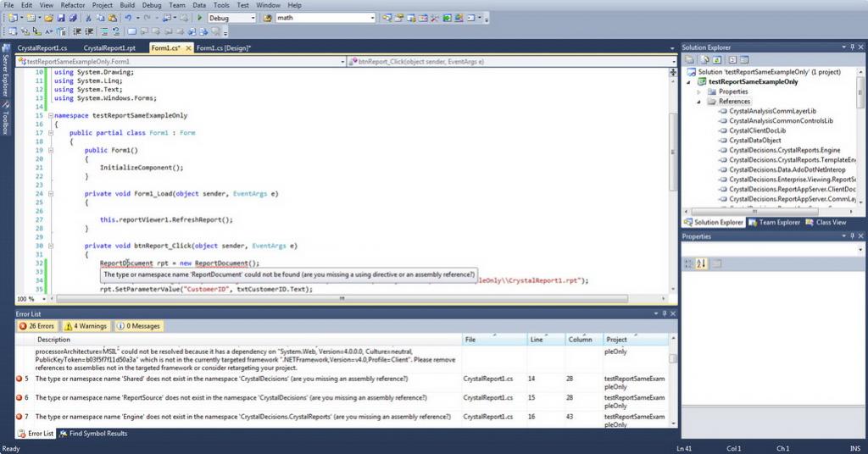Collapse the References node in Solution Explorer
This screenshot has height=454, width=868.
[698, 102]
